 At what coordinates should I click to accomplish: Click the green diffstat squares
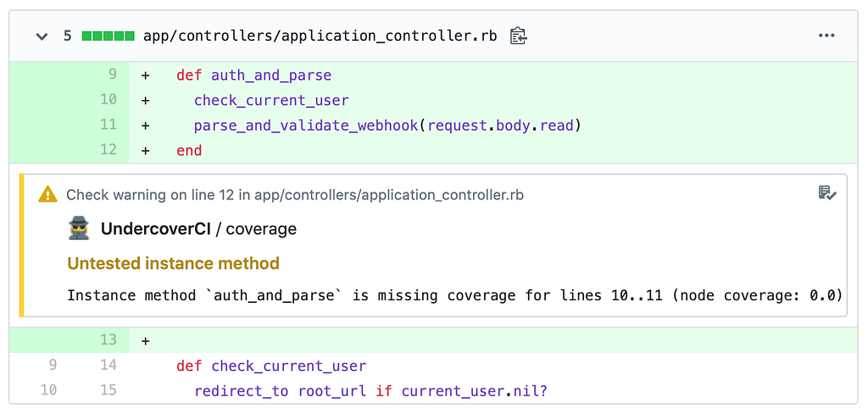click(x=108, y=36)
